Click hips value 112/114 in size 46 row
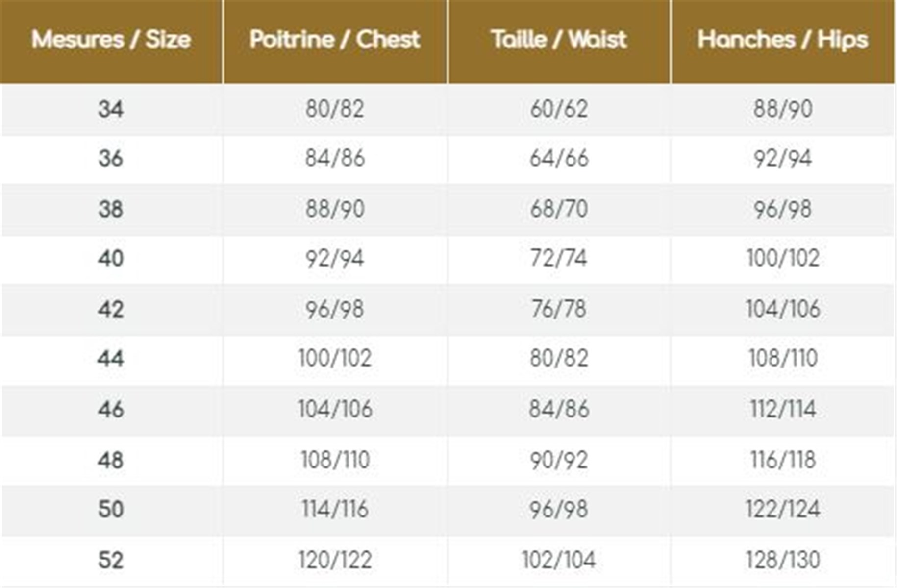This screenshot has height=588, width=897. coord(783,409)
